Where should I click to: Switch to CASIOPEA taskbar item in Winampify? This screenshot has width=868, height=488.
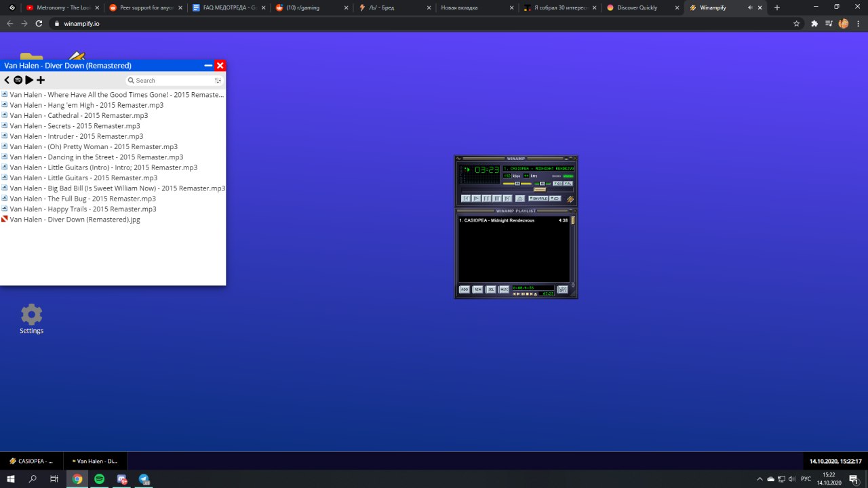tap(31, 461)
